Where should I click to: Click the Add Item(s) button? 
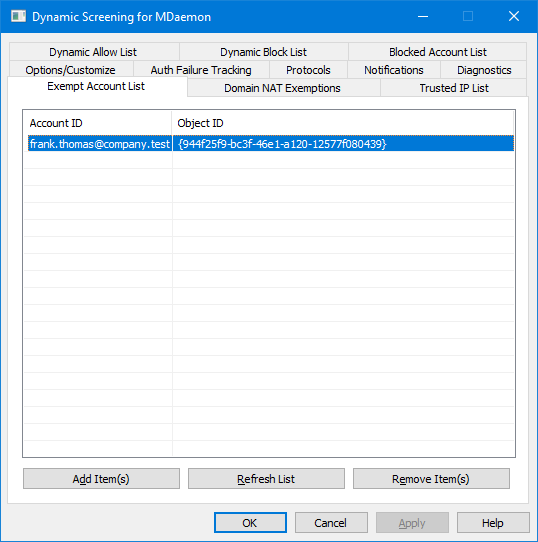[101, 479]
